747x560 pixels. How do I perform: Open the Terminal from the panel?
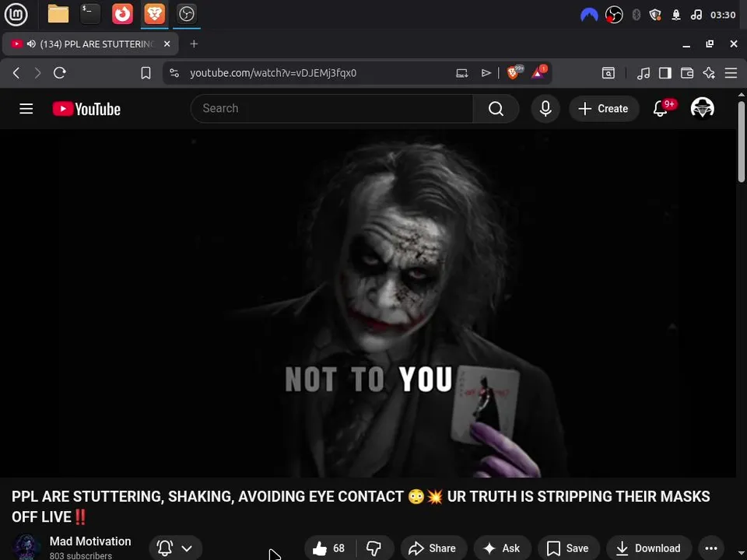(x=90, y=14)
